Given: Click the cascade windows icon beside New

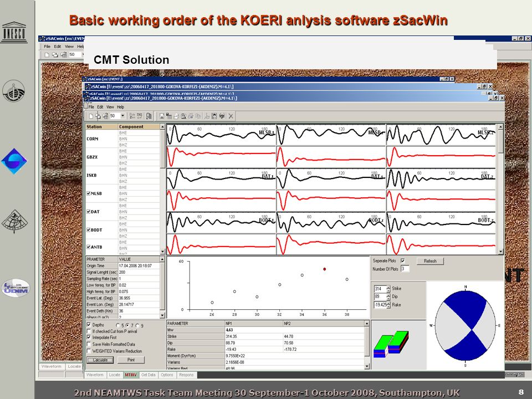Looking at the screenshot, I should click(x=98, y=116).
